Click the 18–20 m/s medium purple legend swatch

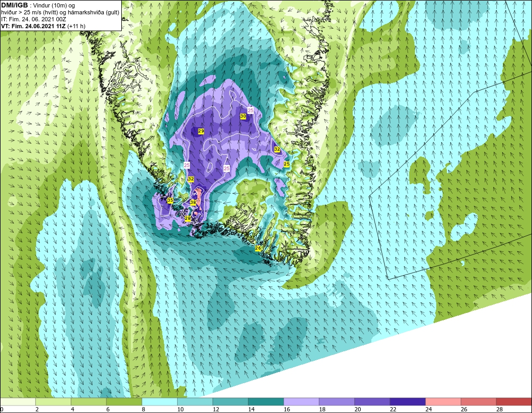click(337, 402)
